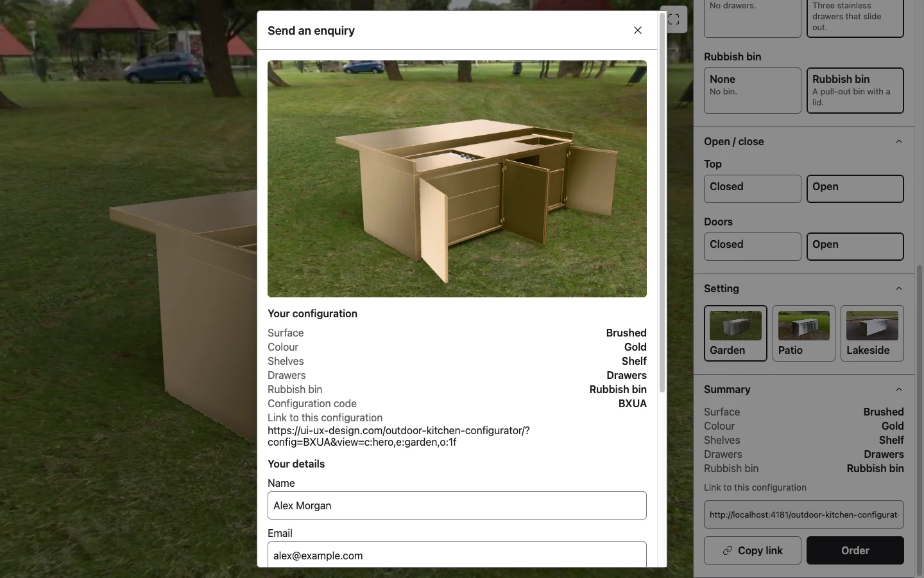Select the No drawers option
Viewport: 924px width, 578px height.
click(x=753, y=18)
